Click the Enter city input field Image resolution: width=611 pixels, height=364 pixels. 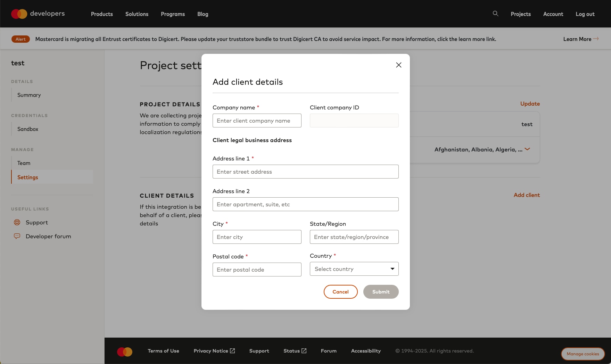(x=257, y=237)
